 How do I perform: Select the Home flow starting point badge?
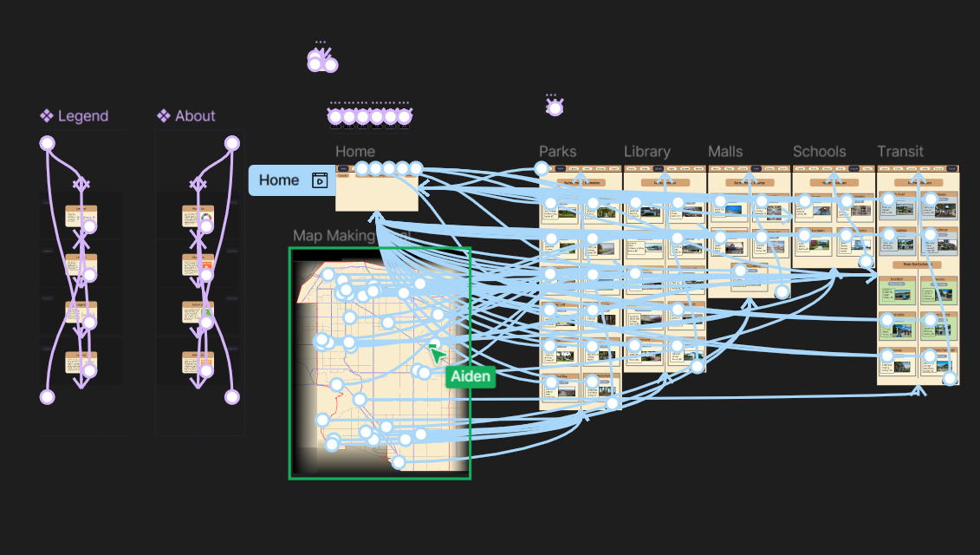coord(292,180)
